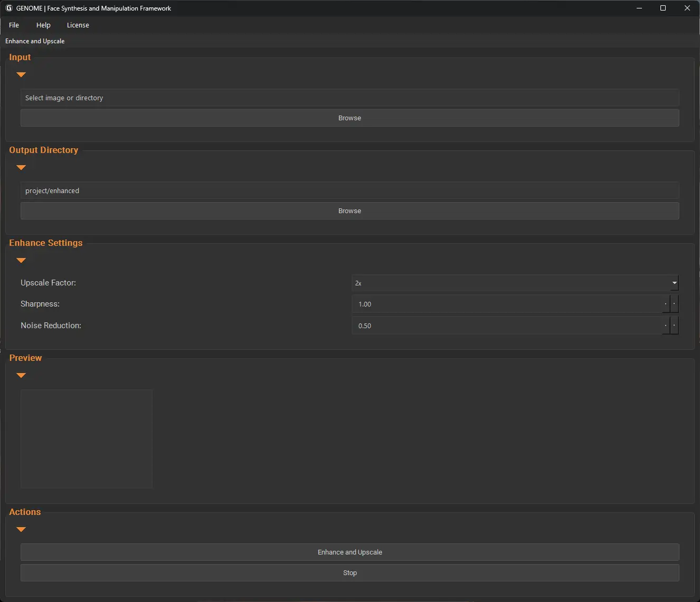The image size is (700, 602).
Task: Open the Upscale Factor 2x dropdown
Action: tap(515, 283)
